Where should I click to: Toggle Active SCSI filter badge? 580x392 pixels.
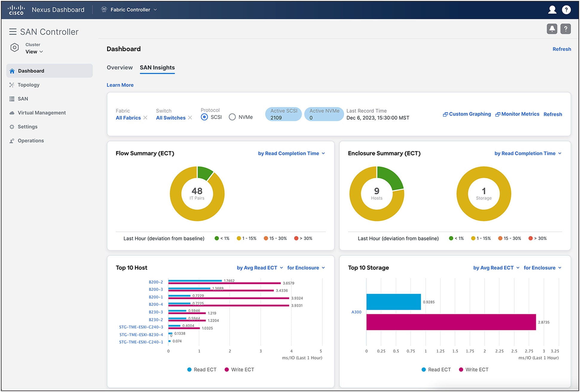click(x=284, y=115)
